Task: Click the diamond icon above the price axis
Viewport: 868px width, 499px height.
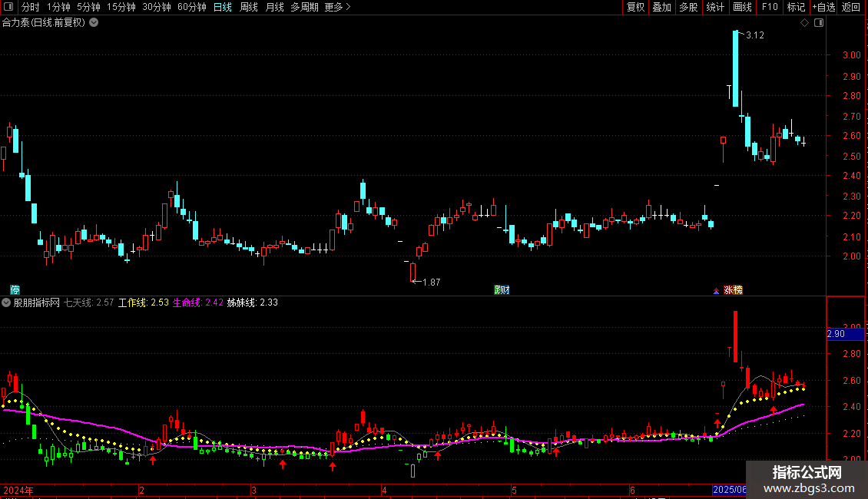Action: click(805, 23)
